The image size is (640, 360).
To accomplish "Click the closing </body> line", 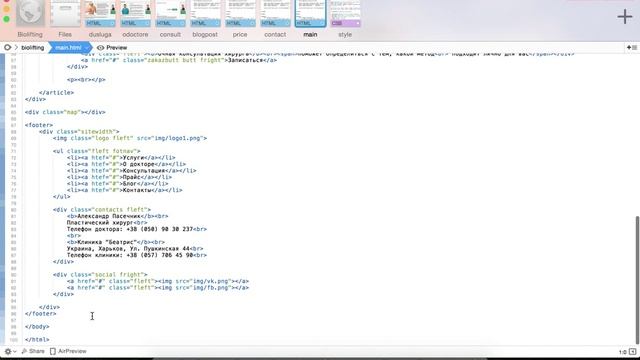I will pos(37,327).
